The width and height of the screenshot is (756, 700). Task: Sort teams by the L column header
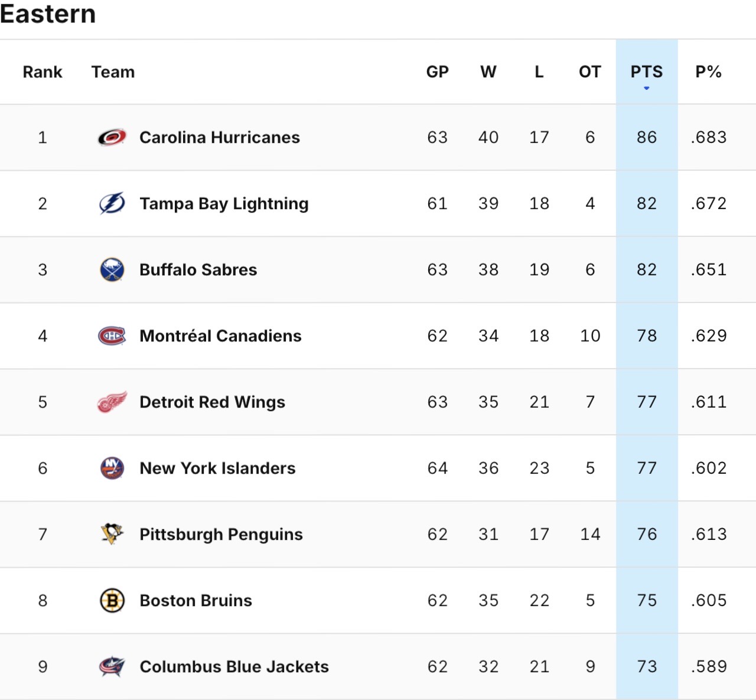click(539, 72)
